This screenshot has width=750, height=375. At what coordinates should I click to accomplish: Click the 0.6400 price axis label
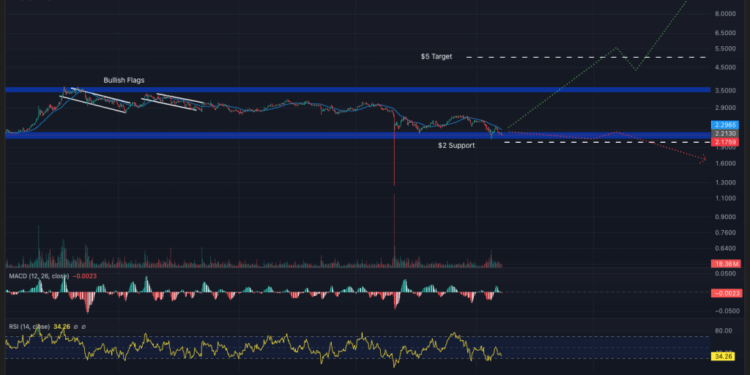click(726, 248)
